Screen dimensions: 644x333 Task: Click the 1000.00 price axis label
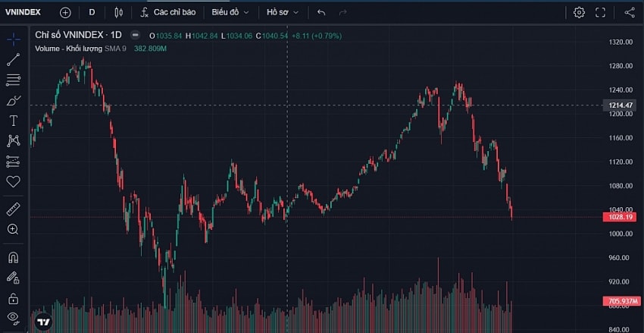click(621, 234)
